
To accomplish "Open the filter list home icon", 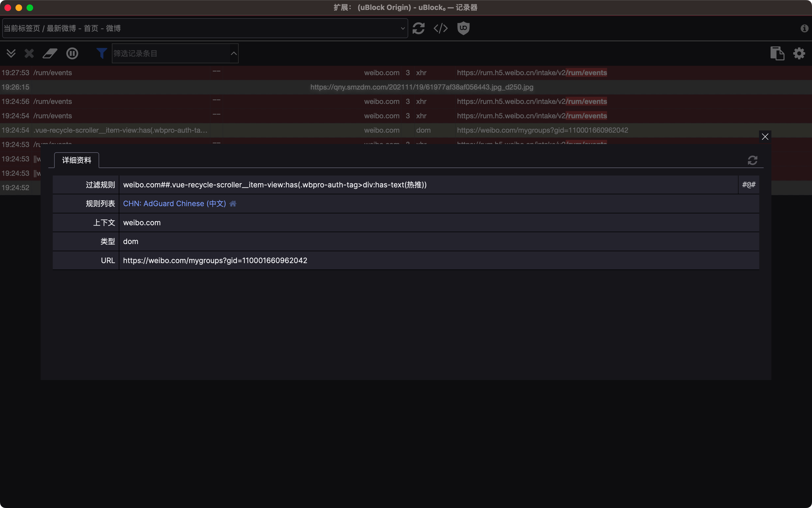I will [x=233, y=204].
